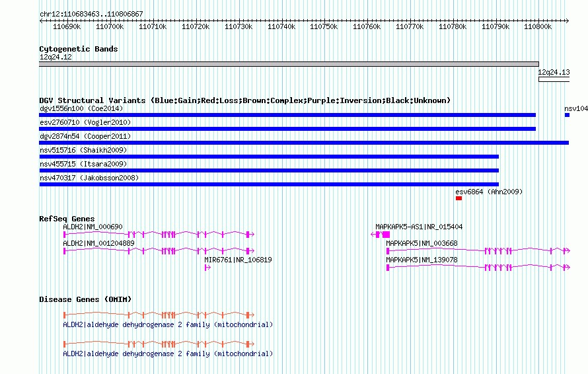This screenshot has width=588, height=374.
Task: Open the MAPKAPK5|NM_003668 transcript label
Action: pos(422,243)
